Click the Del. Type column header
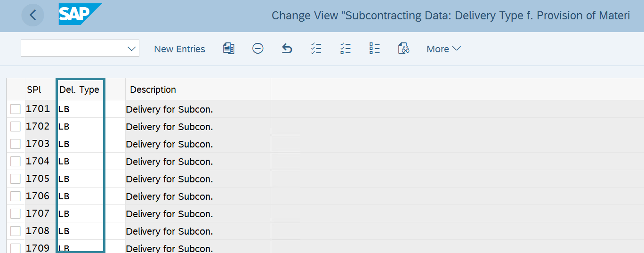 pos(80,90)
